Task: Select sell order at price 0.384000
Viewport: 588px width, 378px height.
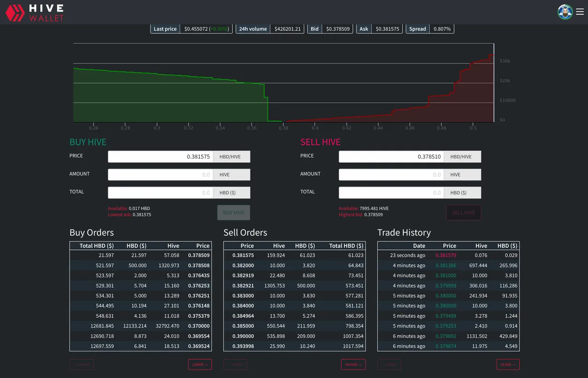Action: coord(294,306)
